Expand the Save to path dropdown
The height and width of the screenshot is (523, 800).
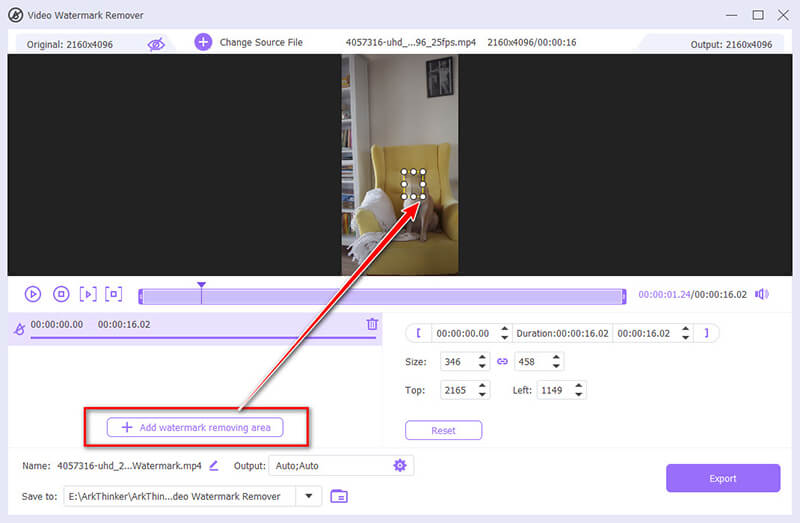309,496
